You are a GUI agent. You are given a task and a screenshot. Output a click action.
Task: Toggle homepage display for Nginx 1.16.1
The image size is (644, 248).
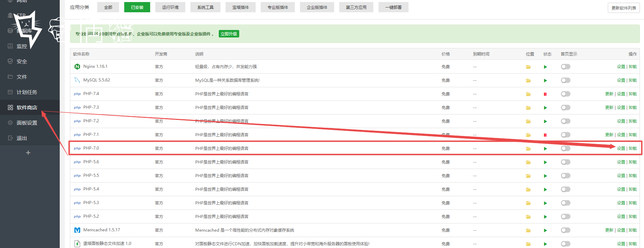tap(566, 67)
